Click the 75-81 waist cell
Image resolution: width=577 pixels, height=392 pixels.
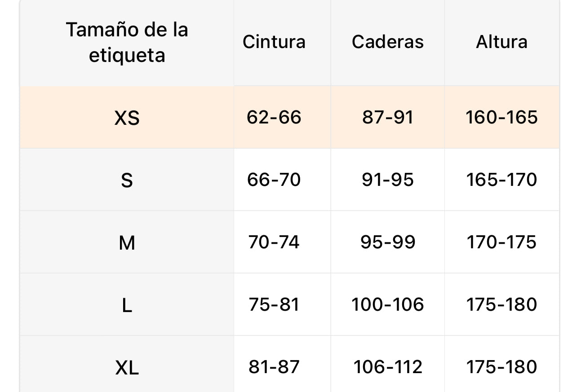274,304
